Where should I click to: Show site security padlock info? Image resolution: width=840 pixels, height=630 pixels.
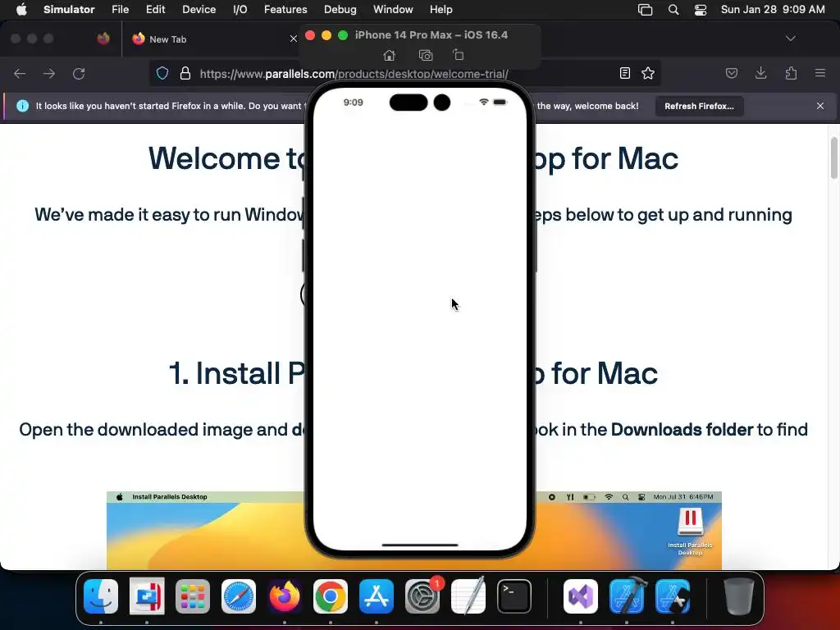(185, 73)
